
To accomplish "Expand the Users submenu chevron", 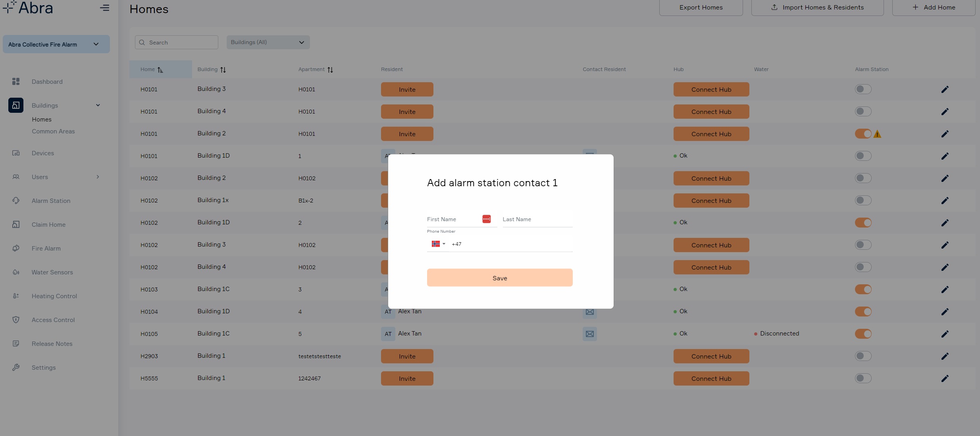I will tap(98, 177).
